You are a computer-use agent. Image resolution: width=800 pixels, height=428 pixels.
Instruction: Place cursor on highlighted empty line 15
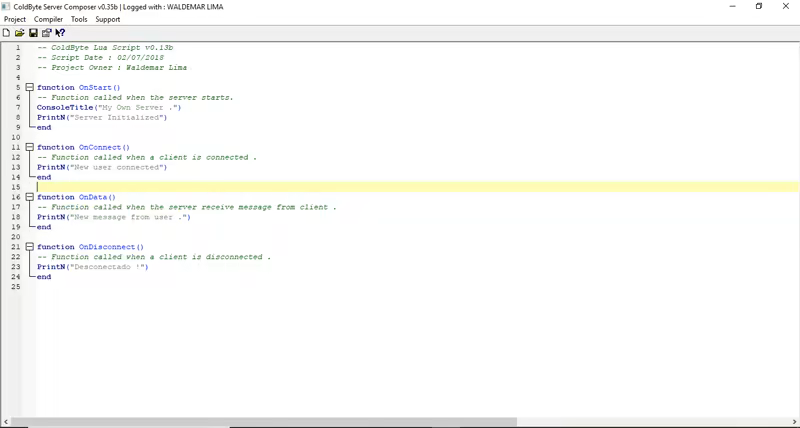[300, 187]
